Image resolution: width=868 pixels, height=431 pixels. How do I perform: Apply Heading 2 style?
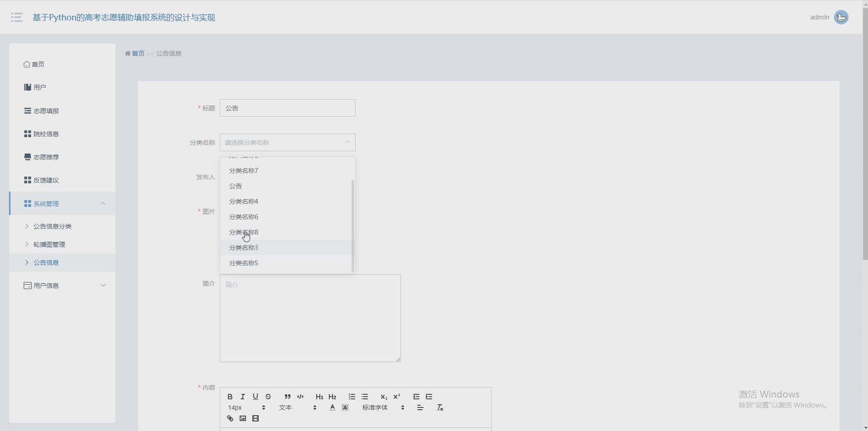point(332,397)
